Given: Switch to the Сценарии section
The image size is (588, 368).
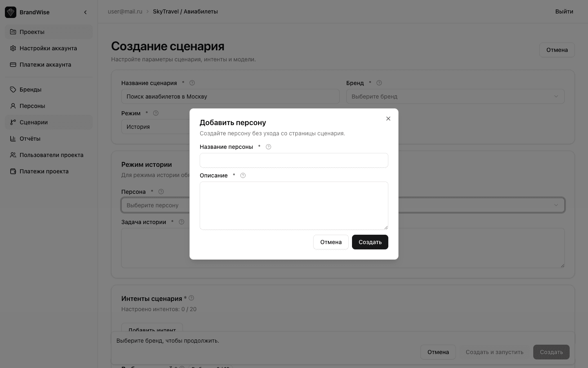Looking at the screenshot, I should (33, 122).
